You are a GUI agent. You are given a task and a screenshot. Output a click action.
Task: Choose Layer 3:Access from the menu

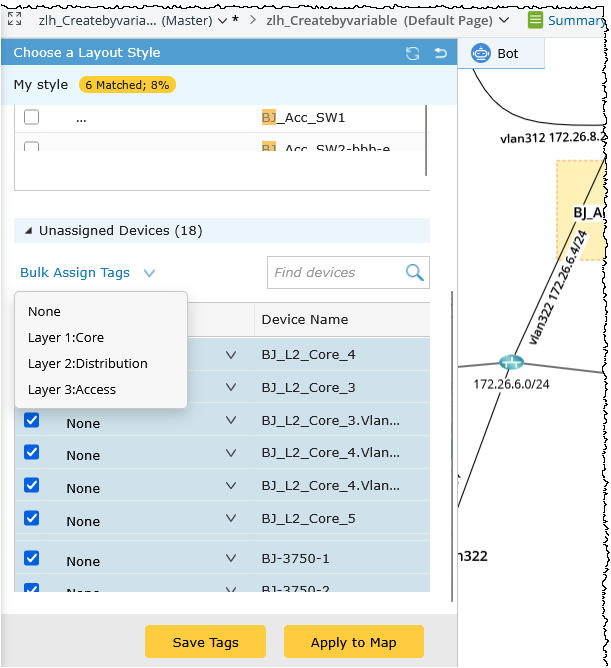pyautogui.click(x=72, y=390)
